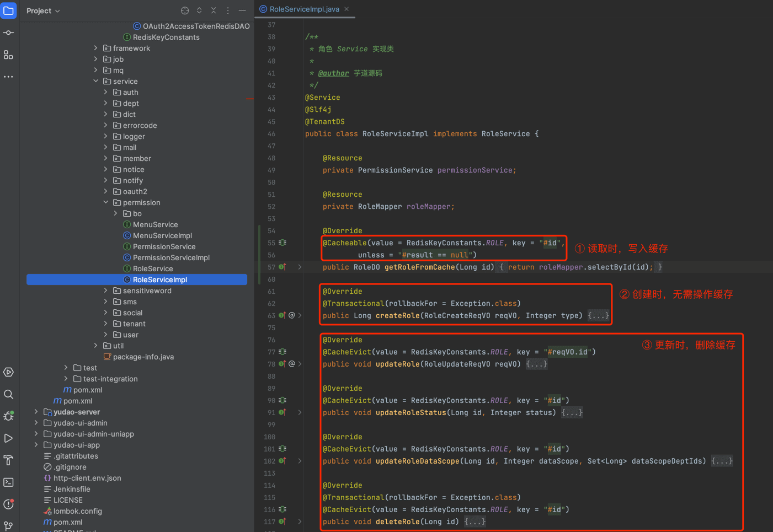773x532 pixels.
Task: Open the Commit tool window
Action: pos(8,33)
